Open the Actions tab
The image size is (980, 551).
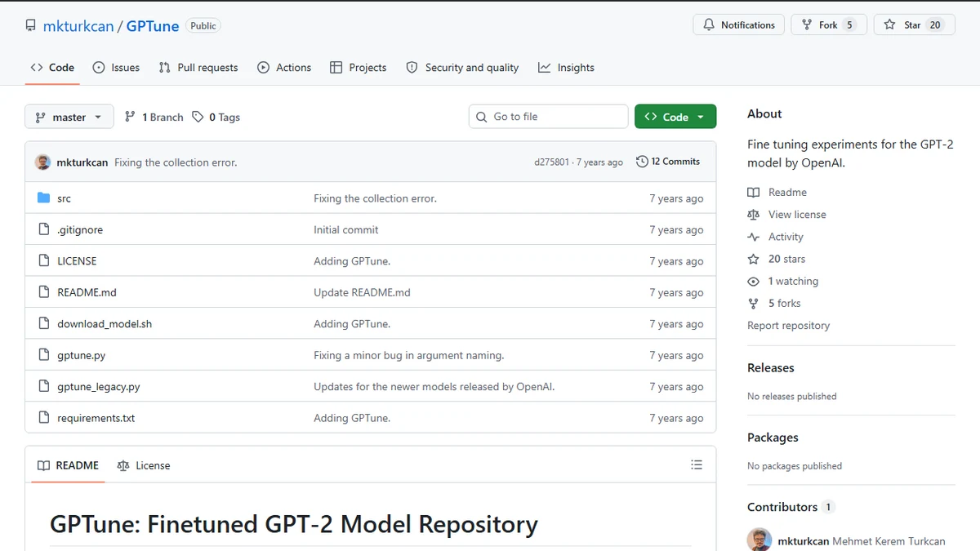[x=284, y=68]
